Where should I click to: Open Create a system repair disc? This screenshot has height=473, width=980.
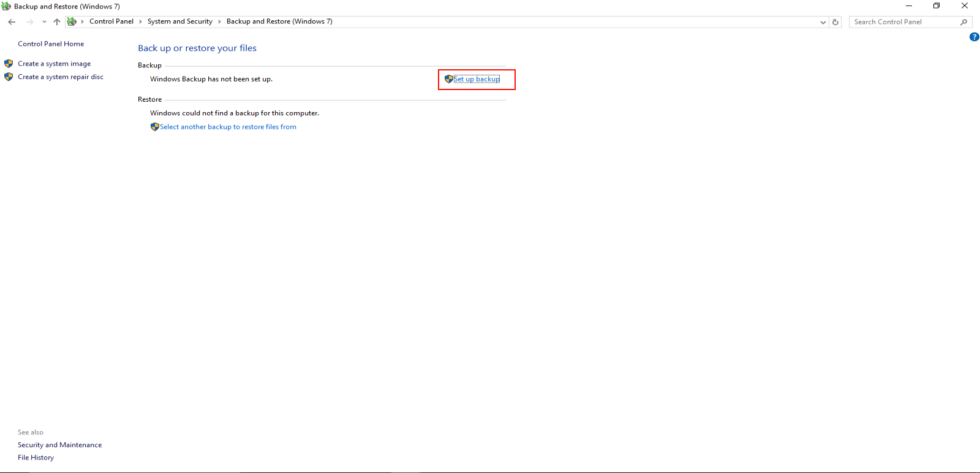[61, 77]
